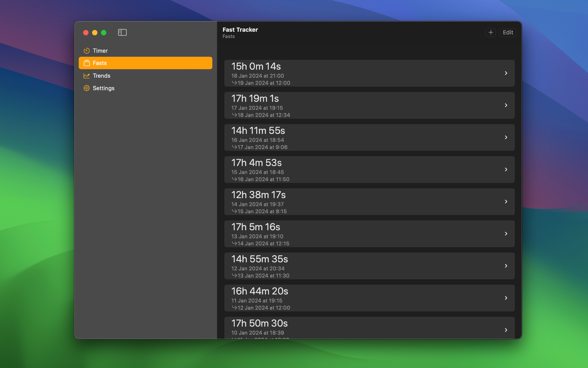The width and height of the screenshot is (588, 368).
Task: Click the Edit button
Action: pos(508,32)
